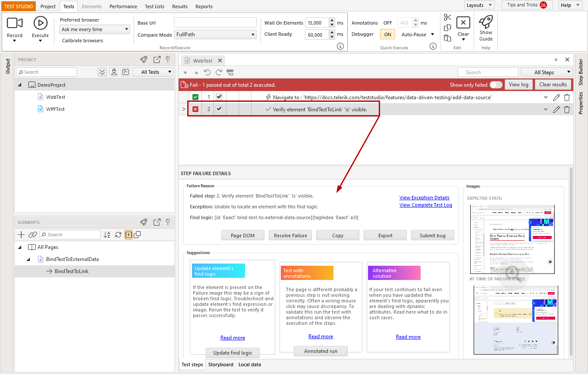Switch to the Project tab
Viewport: 588px width, 374px height.
(48, 6)
